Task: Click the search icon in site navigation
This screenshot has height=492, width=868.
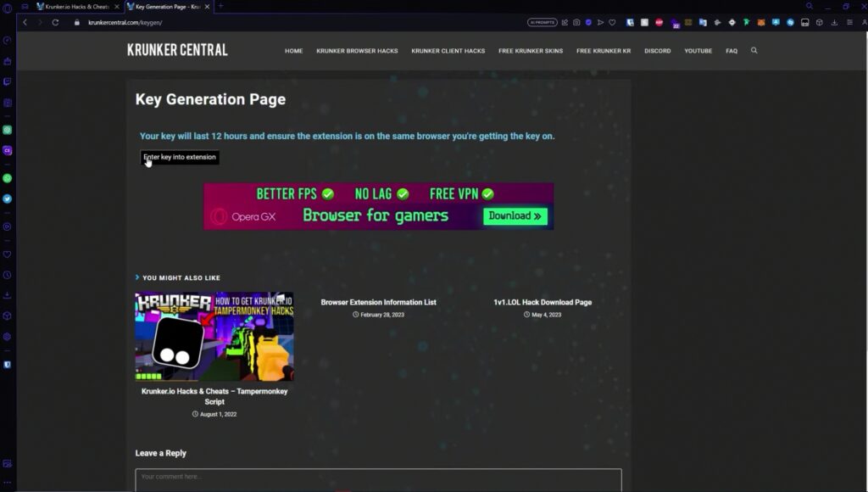Action: 754,50
